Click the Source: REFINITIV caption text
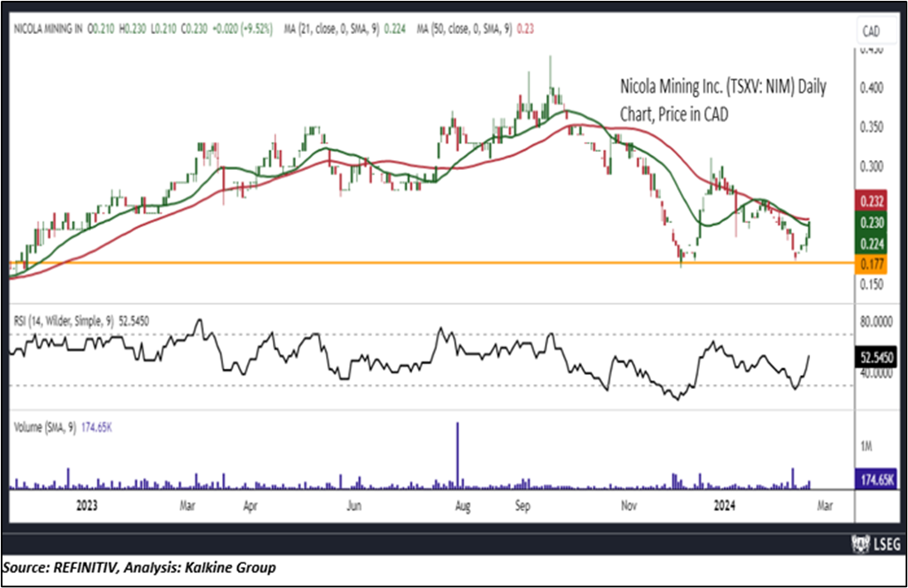Screen dimensions: 908x588 click(x=139, y=567)
